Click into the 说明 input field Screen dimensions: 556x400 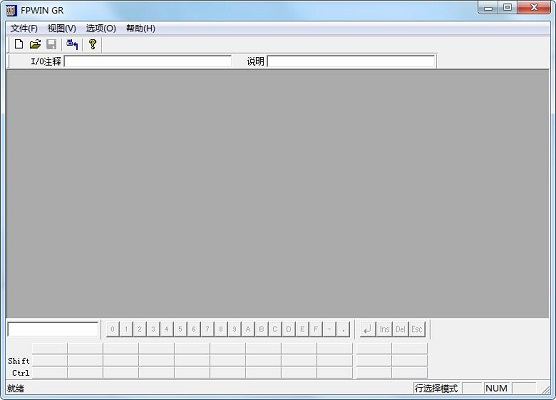point(351,61)
